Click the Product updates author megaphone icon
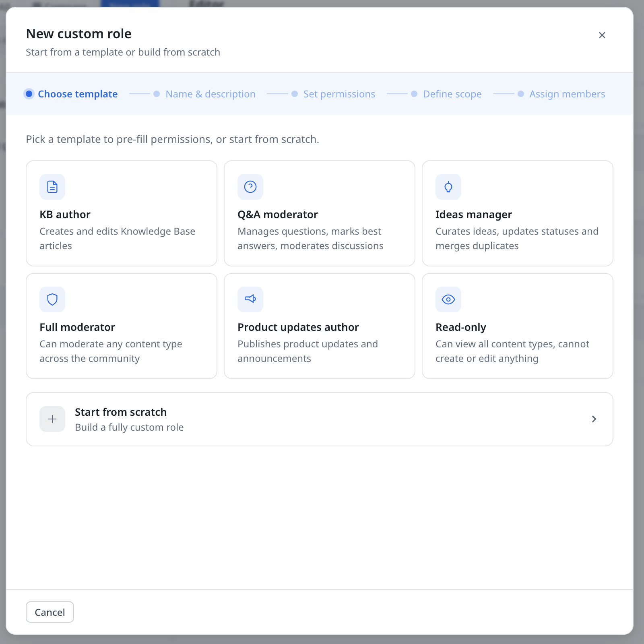The width and height of the screenshot is (644, 644). 250,299
